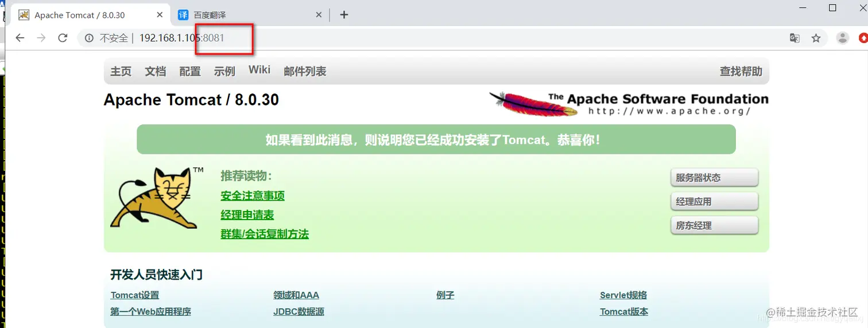Go forward to the next page
Screen dimensions: 868x328
coord(41,38)
